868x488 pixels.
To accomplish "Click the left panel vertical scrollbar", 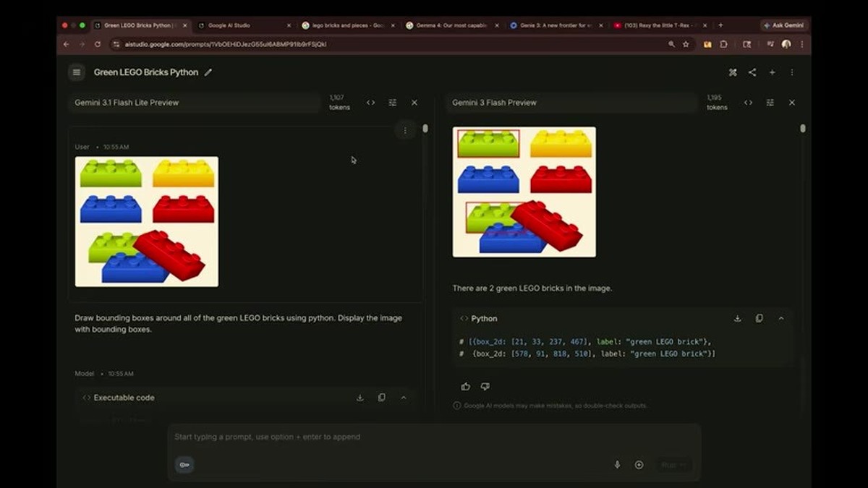I will (425, 128).
